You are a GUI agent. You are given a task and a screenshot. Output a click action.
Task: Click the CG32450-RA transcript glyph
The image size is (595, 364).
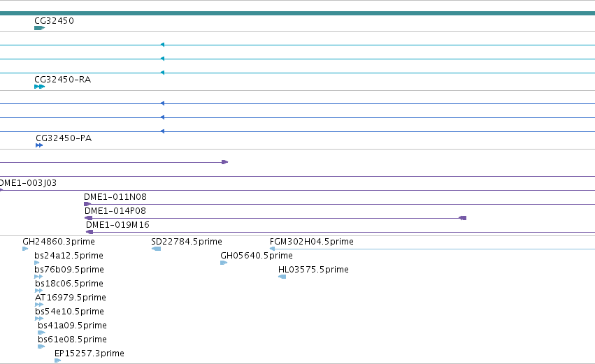pos(39,87)
